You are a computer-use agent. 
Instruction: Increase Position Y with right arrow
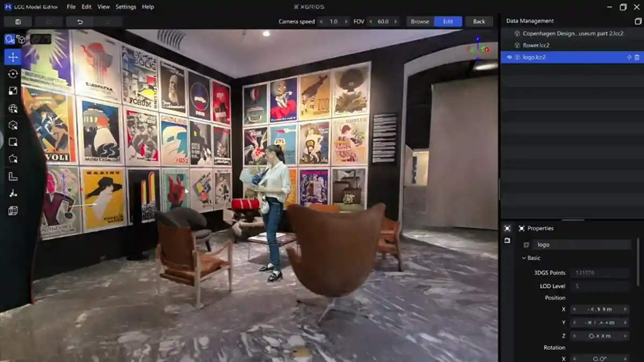pyautogui.click(x=625, y=323)
